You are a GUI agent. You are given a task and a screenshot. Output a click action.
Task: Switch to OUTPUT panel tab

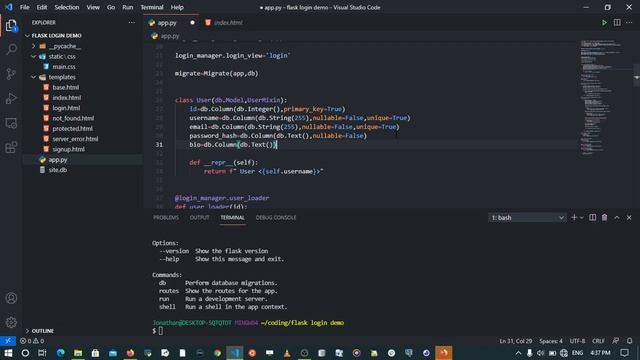coord(199,218)
